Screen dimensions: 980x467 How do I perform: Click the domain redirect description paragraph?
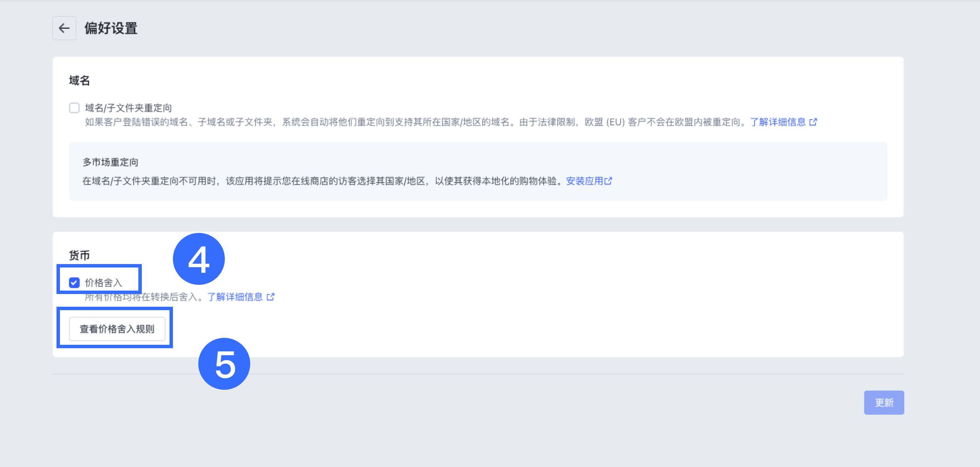[x=415, y=122]
